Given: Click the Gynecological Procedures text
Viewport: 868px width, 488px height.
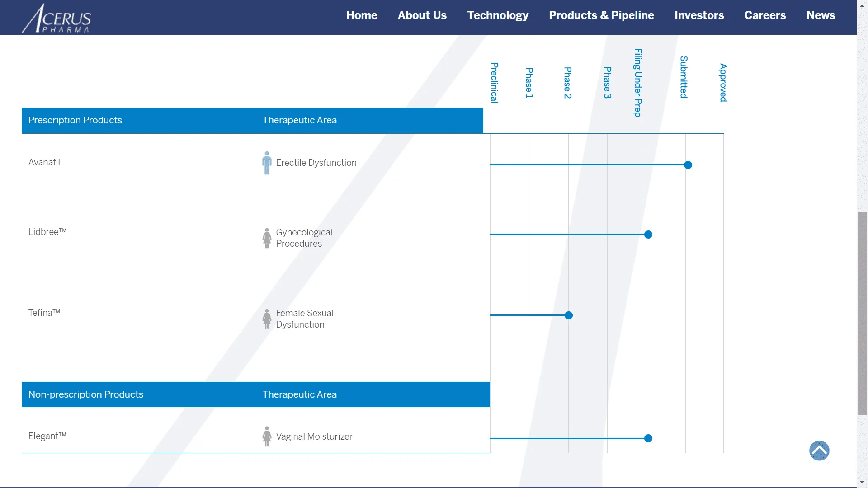Looking at the screenshot, I should [304, 238].
